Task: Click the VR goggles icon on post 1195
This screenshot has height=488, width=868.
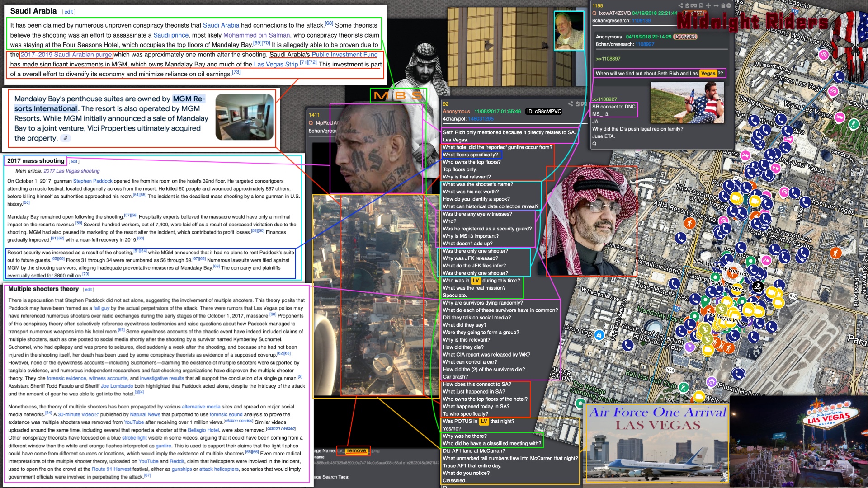Action: (x=693, y=5)
